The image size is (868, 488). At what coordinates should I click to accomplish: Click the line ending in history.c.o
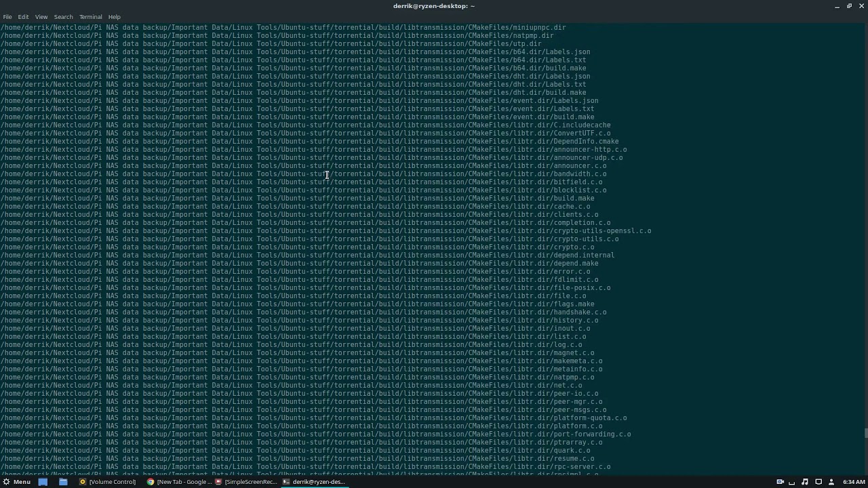tap(299, 320)
